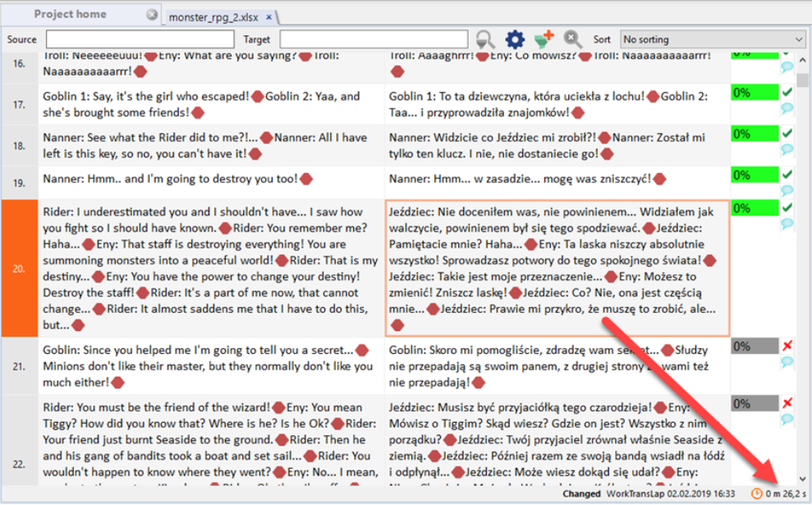The image size is (812, 505).
Task: Click confirmed checkmark status of row 20
Action: [x=787, y=209]
